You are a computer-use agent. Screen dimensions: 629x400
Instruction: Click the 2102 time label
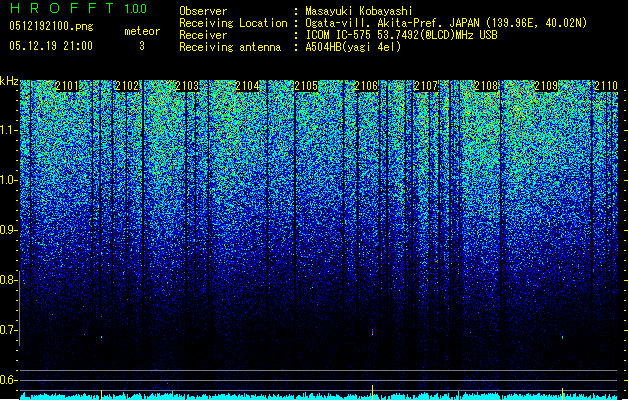tap(127, 86)
